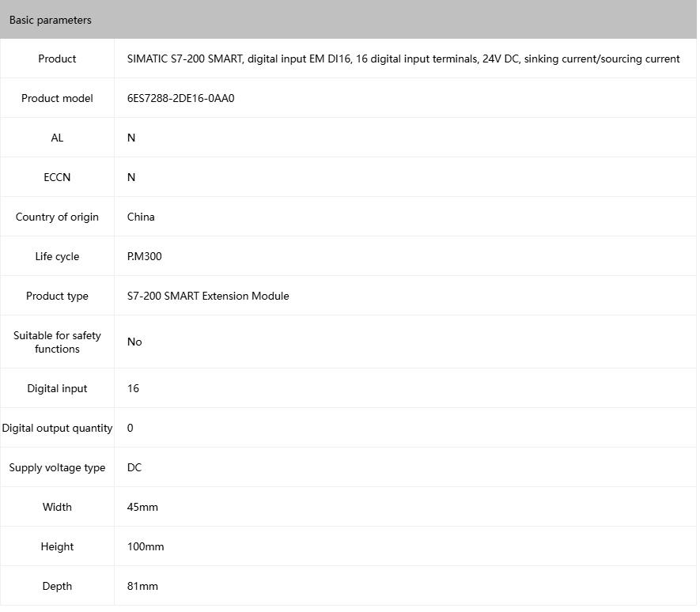Screen dimensions: 700x612
Task: Click the Digital input label
Action: [x=57, y=388]
